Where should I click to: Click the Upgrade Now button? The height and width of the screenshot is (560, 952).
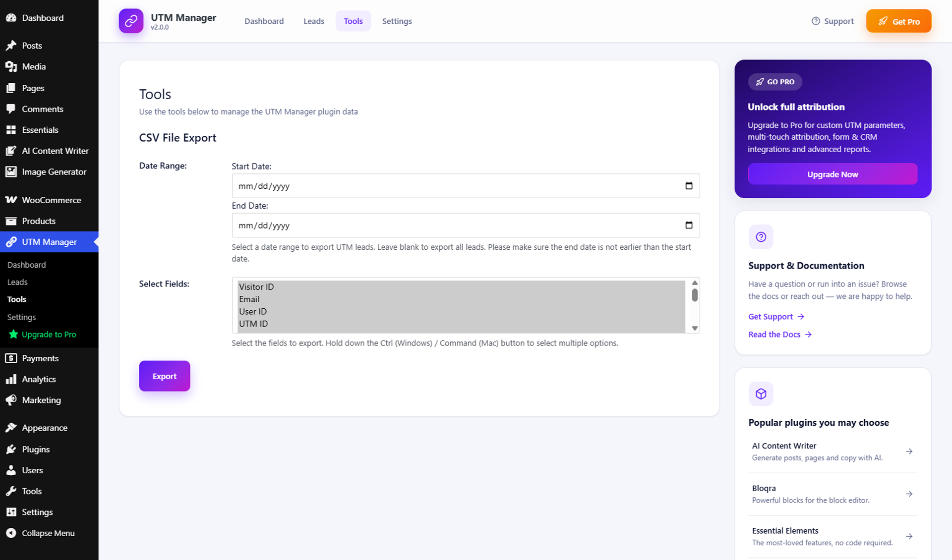pyautogui.click(x=833, y=174)
